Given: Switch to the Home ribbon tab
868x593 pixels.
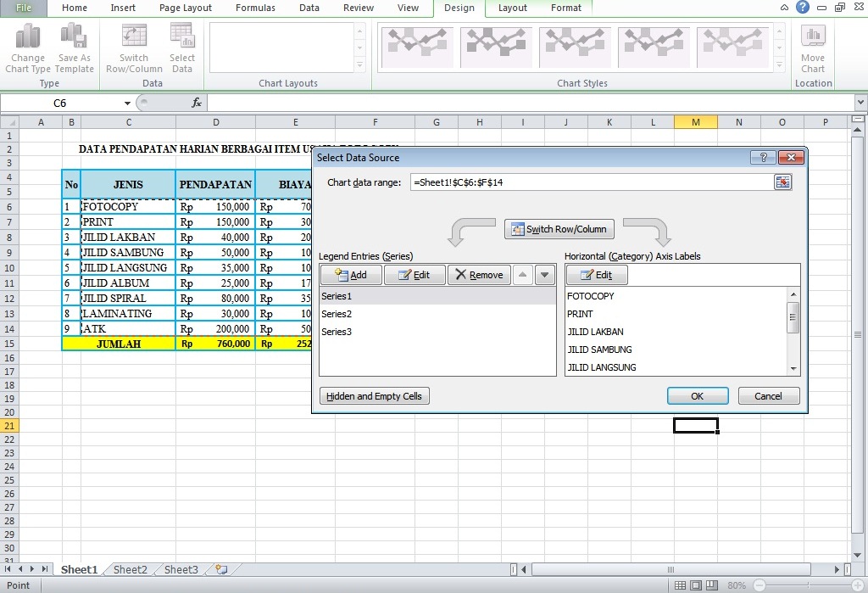Looking at the screenshot, I should pyautogui.click(x=75, y=8).
